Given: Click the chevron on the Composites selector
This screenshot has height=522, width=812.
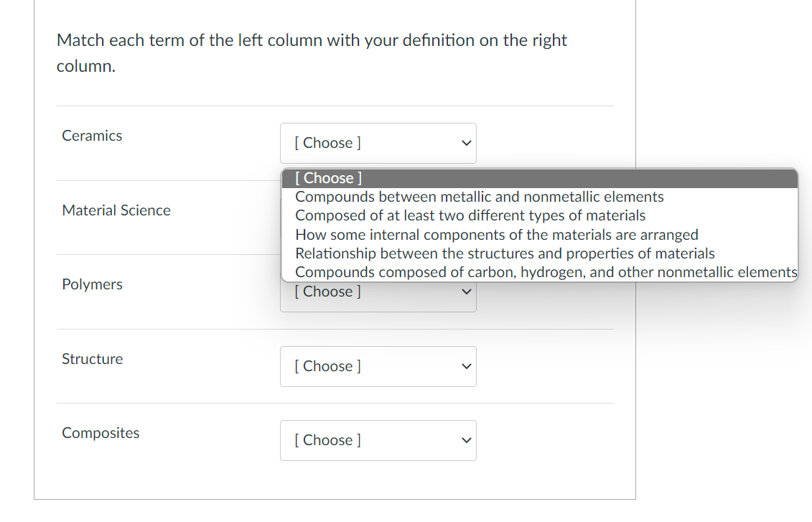Looking at the screenshot, I should (x=467, y=440).
